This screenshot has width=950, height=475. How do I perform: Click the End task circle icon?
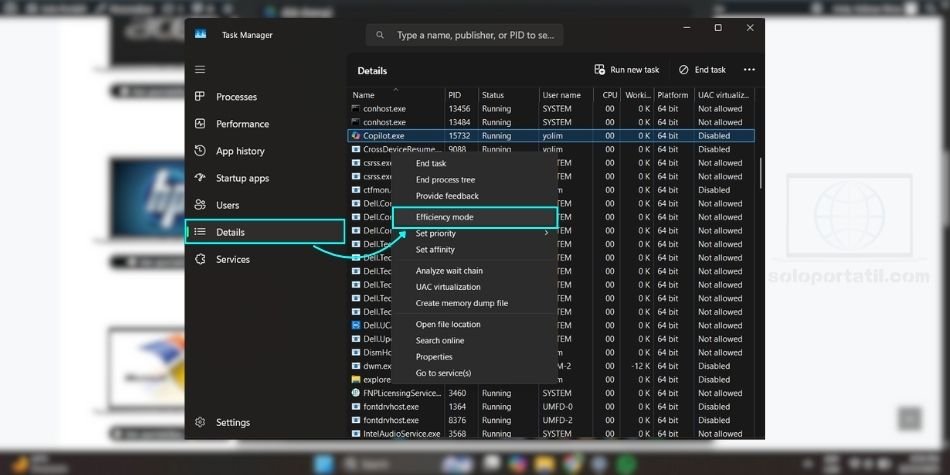click(x=684, y=70)
